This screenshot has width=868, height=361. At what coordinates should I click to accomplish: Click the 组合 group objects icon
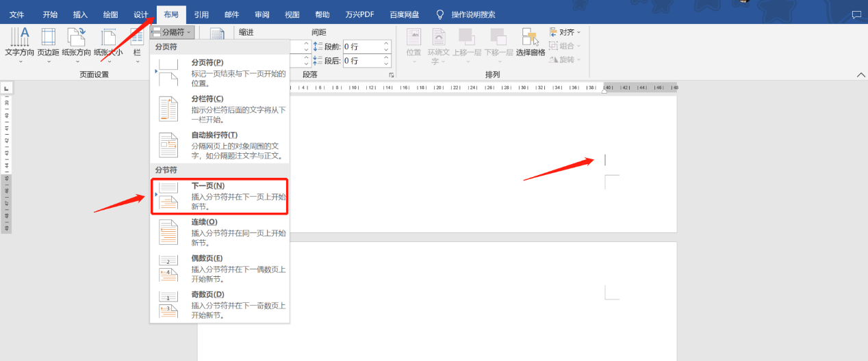click(553, 46)
